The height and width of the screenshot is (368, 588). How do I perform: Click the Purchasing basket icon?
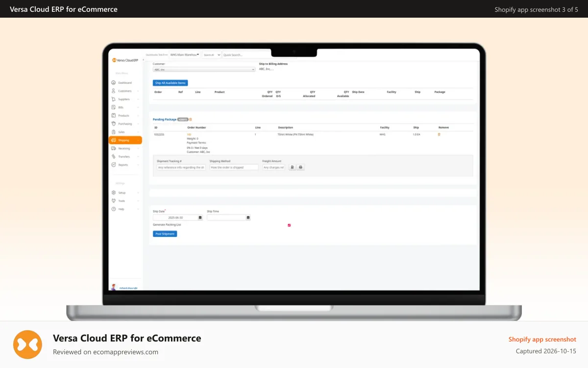coord(114,124)
